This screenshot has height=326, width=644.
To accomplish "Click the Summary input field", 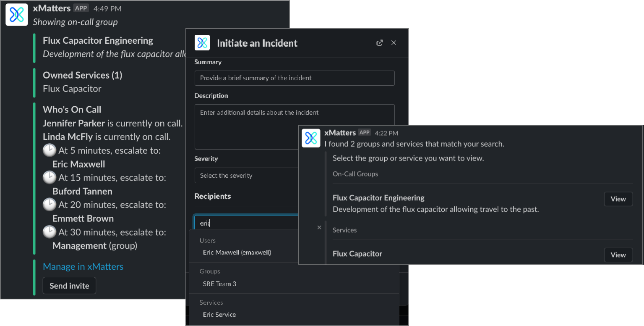I will pos(295,78).
